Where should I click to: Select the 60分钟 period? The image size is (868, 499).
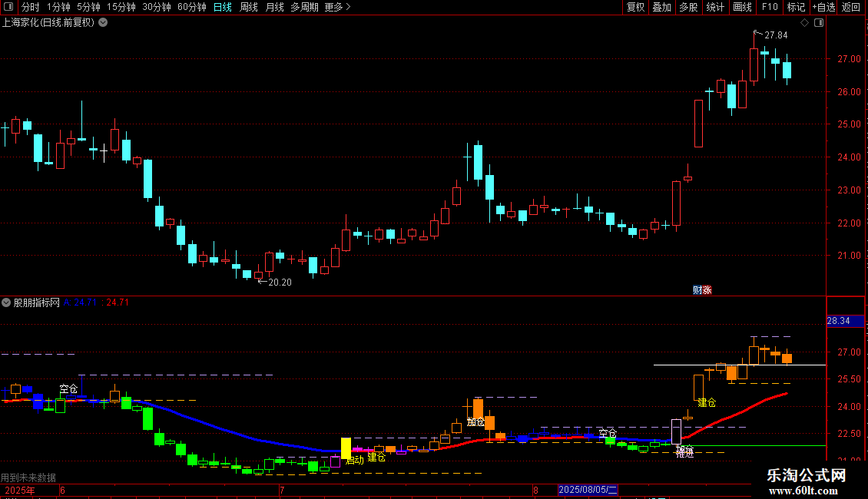click(x=192, y=7)
